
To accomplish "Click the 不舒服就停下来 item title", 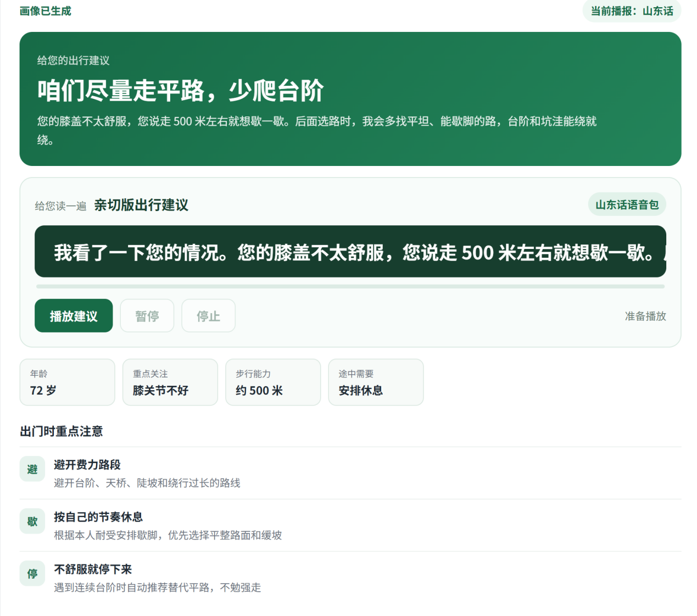I will click(93, 569).
